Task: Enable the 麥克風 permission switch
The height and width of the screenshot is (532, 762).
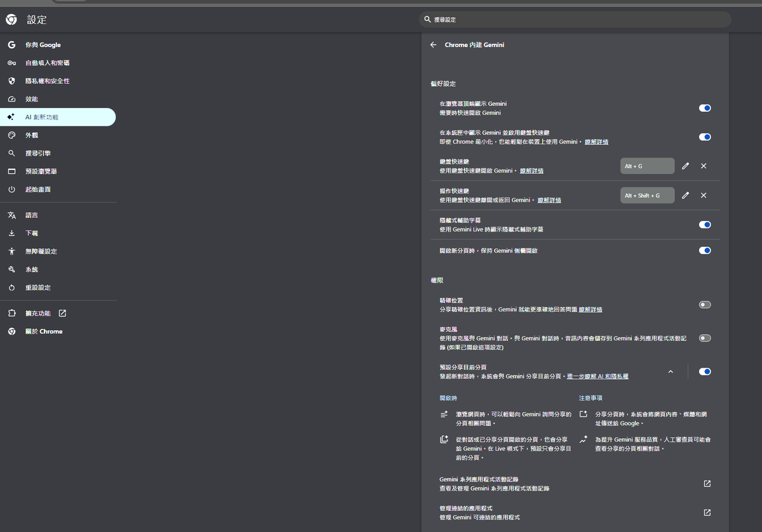Action: 705,338
